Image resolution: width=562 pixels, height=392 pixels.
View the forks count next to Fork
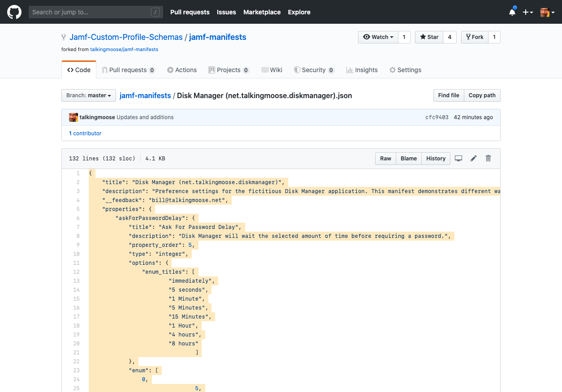pyautogui.click(x=494, y=37)
